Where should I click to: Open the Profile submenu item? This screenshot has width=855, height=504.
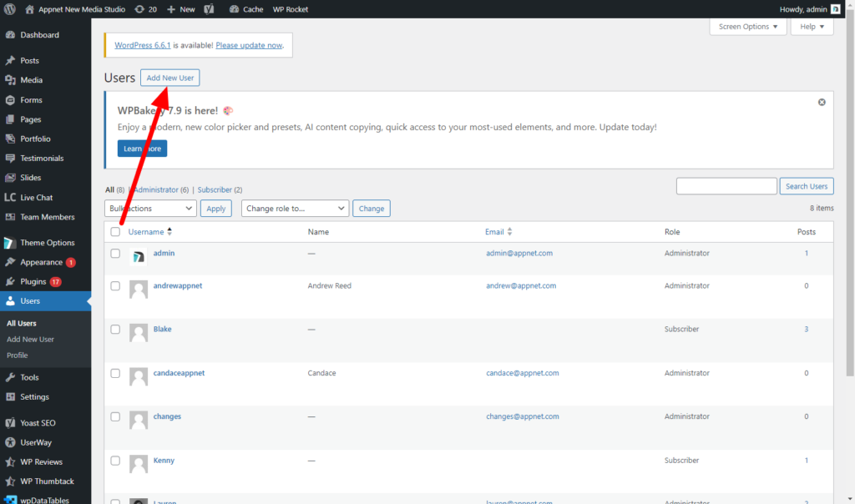point(17,355)
